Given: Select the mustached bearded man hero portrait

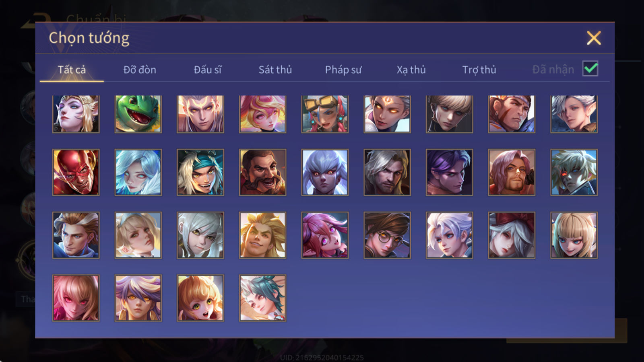Looking at the screenshot, I should pyautogui.click(x=262, y=173).
